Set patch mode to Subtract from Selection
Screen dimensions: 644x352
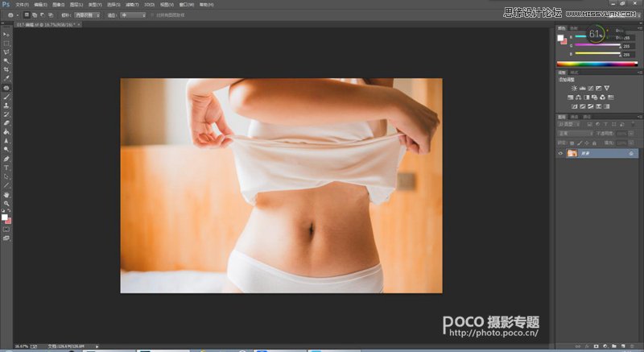(x=43, y=15)
